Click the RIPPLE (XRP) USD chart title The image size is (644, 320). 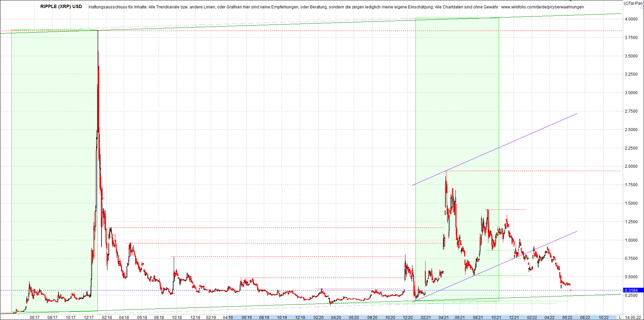point(61,6)
